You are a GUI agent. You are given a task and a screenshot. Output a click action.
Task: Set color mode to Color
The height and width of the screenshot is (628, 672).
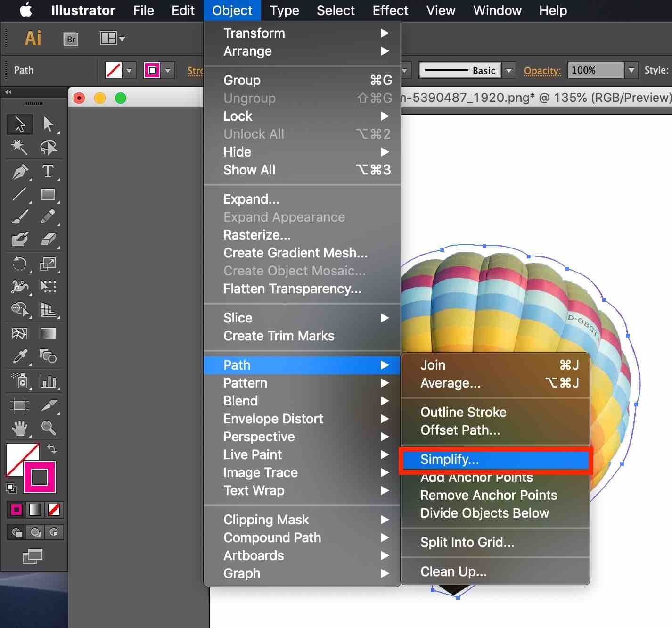(16, 510)
